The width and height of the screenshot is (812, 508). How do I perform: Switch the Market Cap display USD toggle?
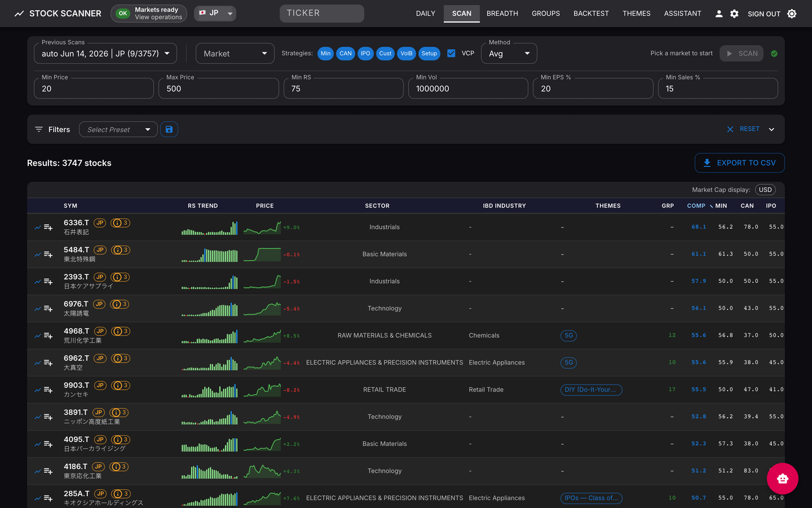coord(765,190)
